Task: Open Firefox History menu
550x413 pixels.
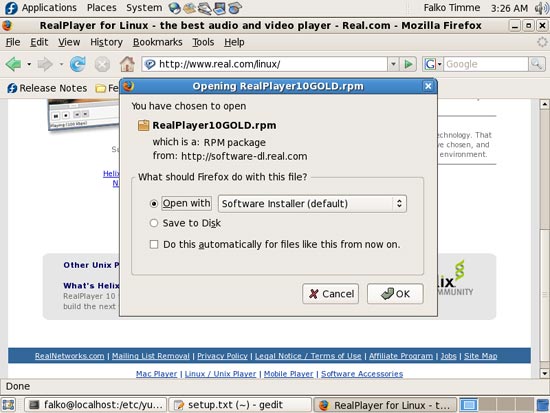Action: point(106,42)
